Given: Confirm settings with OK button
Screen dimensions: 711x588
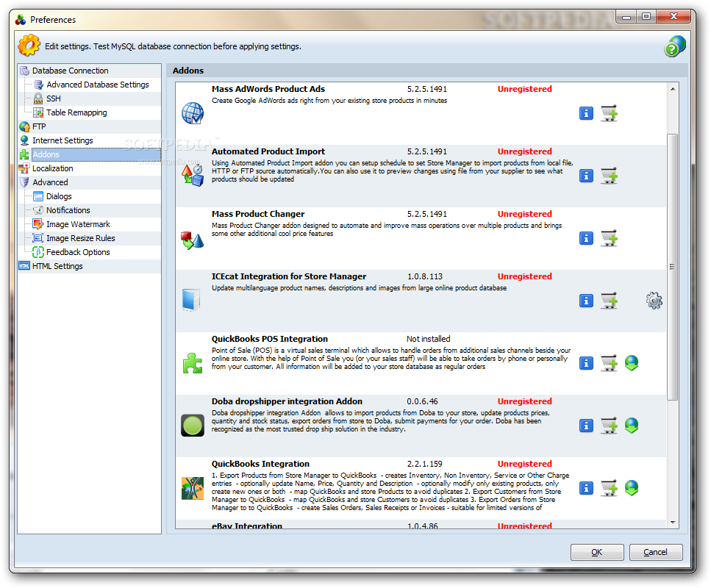Looking at the screenshot, I should click(597, 552).
